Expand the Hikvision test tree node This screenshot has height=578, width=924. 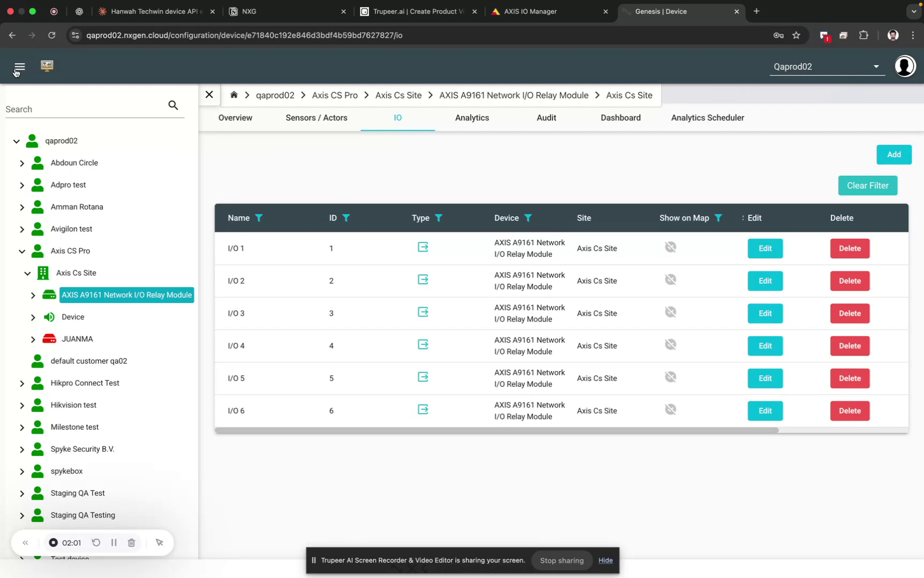tap(22, 405)
